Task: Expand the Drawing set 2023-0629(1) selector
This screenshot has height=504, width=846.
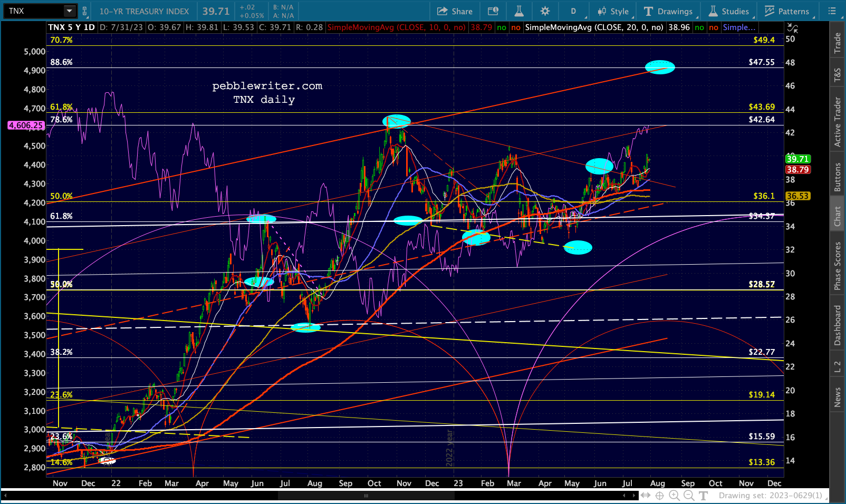Action: 771,496
